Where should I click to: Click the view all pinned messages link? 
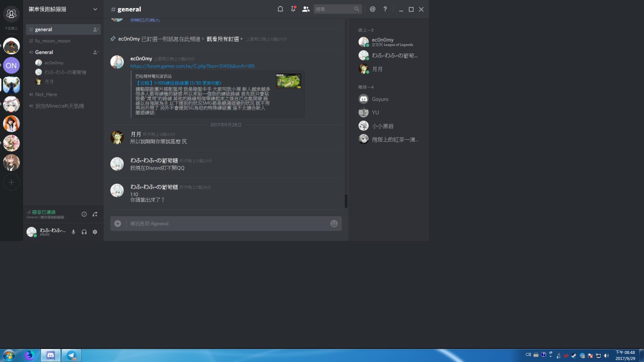224,39
